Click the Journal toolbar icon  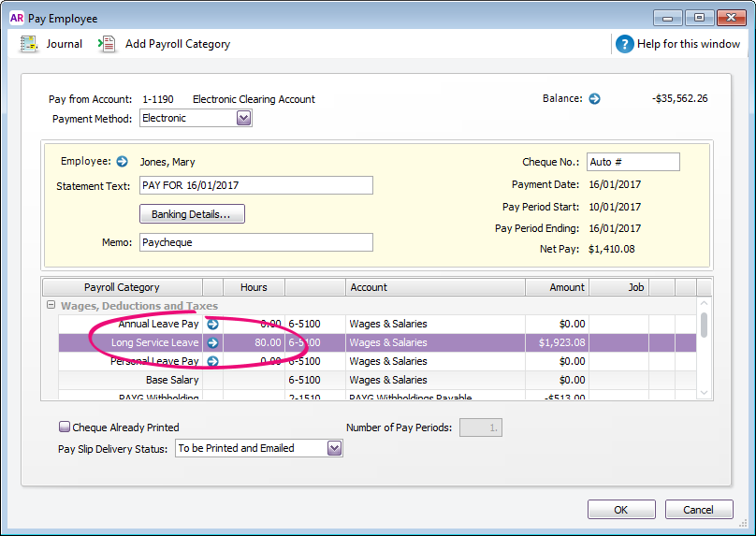coord(29,44)
